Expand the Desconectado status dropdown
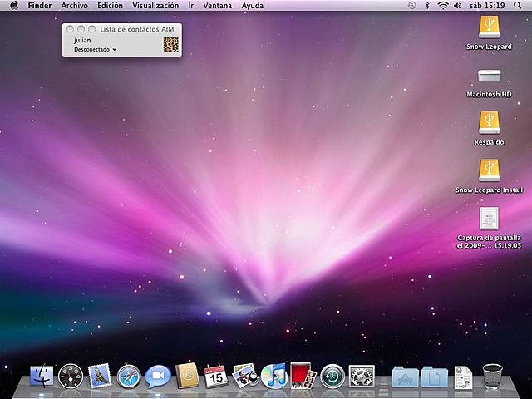This screenshot has height=399, width=532. coord(96,50)
